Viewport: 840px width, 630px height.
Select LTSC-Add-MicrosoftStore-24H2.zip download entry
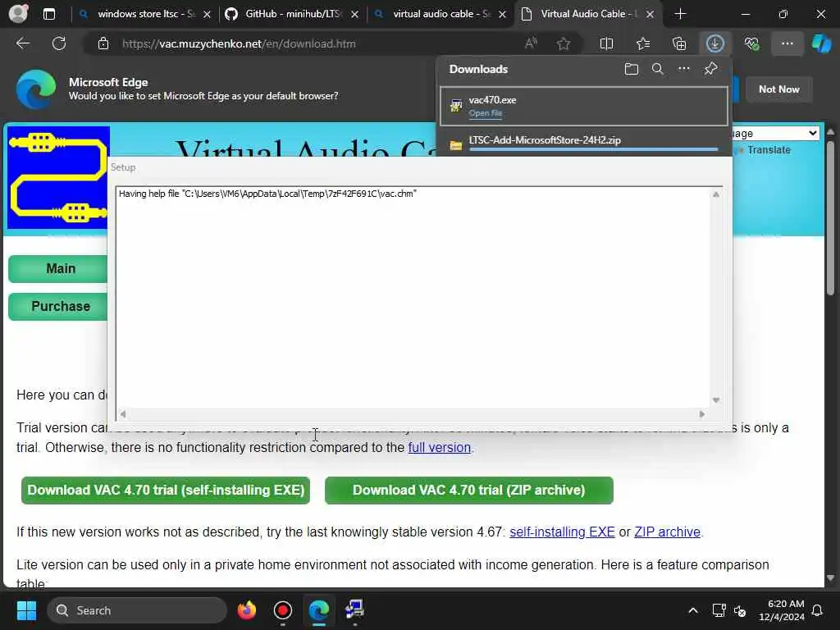(x=583, y=143)
